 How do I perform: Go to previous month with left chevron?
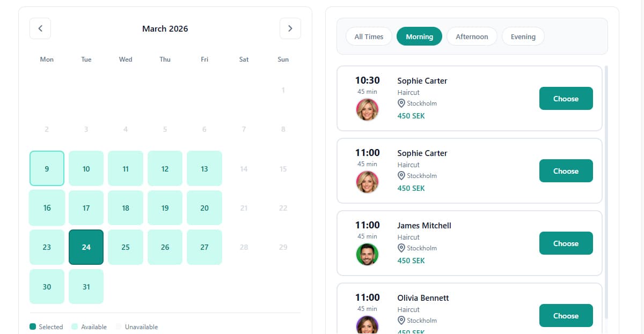pos(40,28)
